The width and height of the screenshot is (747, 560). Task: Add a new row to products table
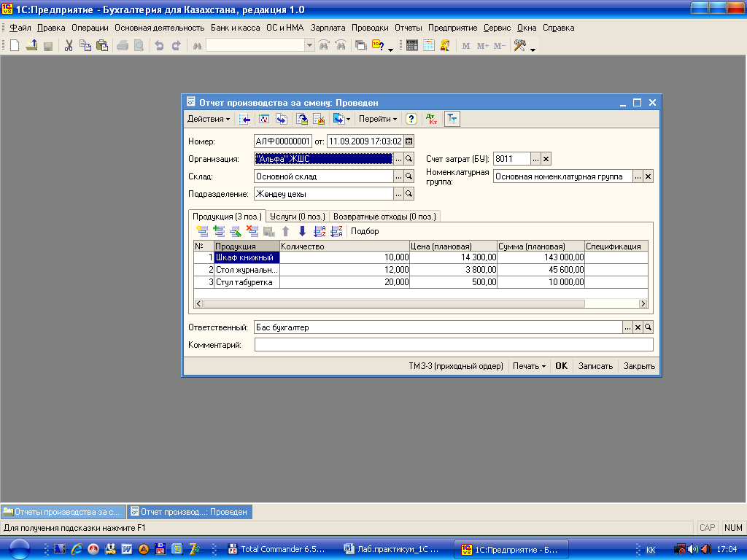[x=202, y=231]
